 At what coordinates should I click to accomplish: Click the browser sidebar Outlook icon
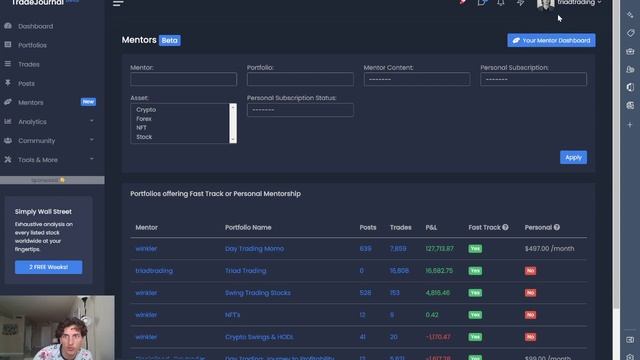pos(630,106)
